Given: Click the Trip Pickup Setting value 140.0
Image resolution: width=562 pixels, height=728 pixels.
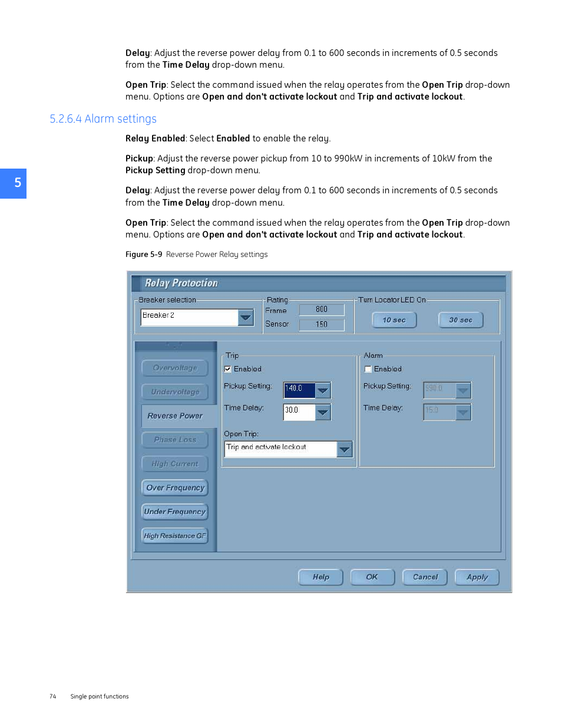Looking at the screenshot, I should (x=299, y=390).
